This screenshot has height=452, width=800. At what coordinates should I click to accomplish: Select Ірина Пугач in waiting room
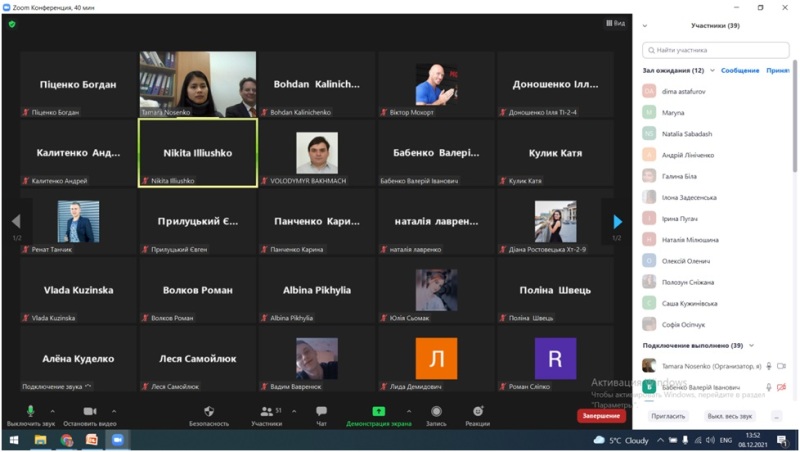point(715,218)
